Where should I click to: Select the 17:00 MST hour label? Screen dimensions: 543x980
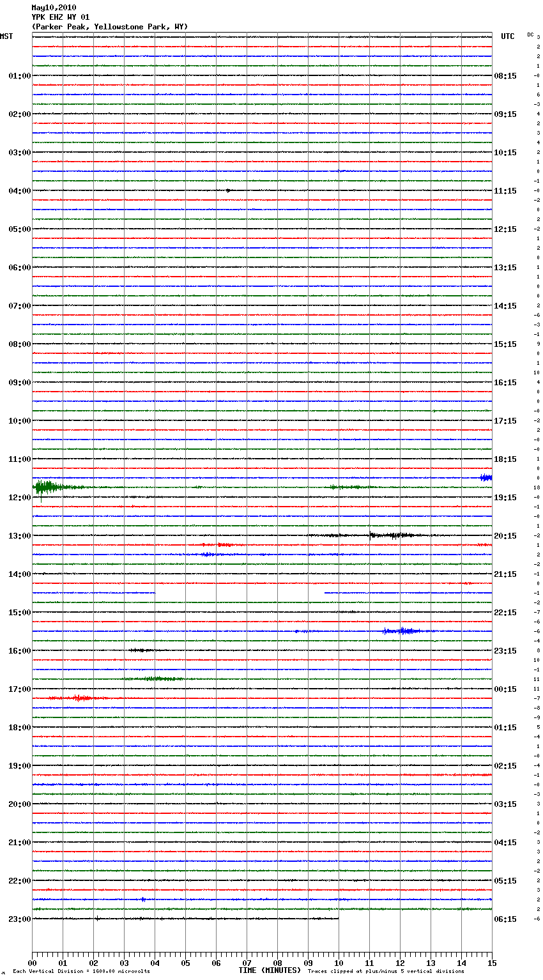point(20,689)
